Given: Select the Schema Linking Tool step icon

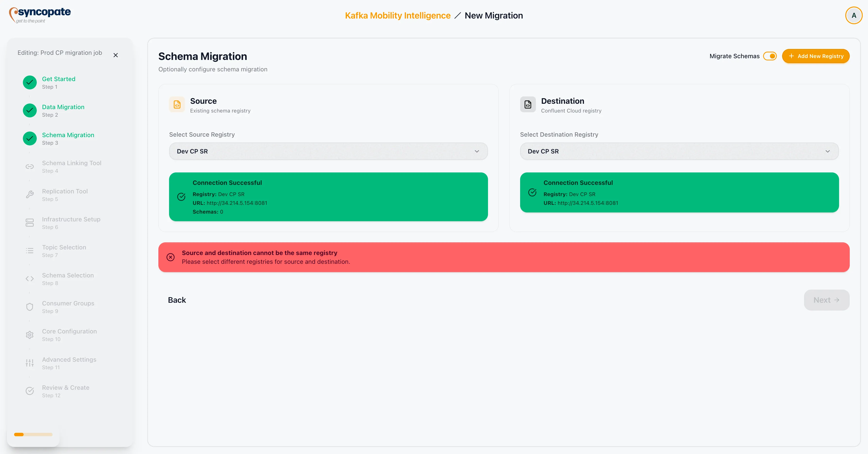Looking at the screenshot, I should point(29,167).
